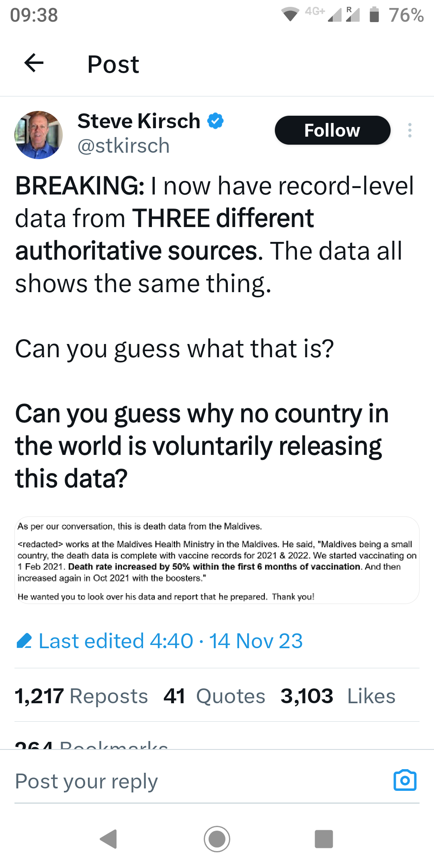Tap the battery status icon
The height and width of the screenshot is (868, 434).
pyautogui.click(x=374, y=15)
